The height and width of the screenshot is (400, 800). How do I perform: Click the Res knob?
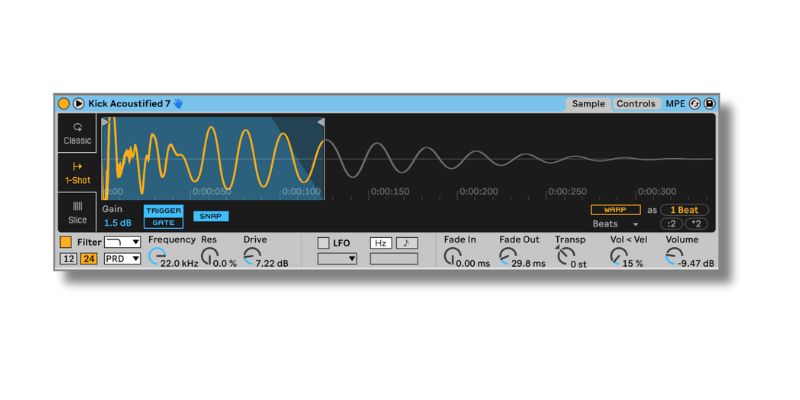point(210,257)
